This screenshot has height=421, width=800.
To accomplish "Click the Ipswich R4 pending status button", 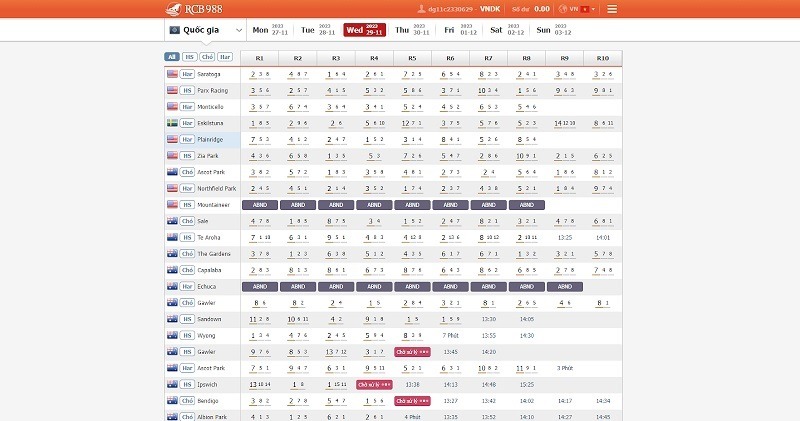I will (x=374, y=384).
